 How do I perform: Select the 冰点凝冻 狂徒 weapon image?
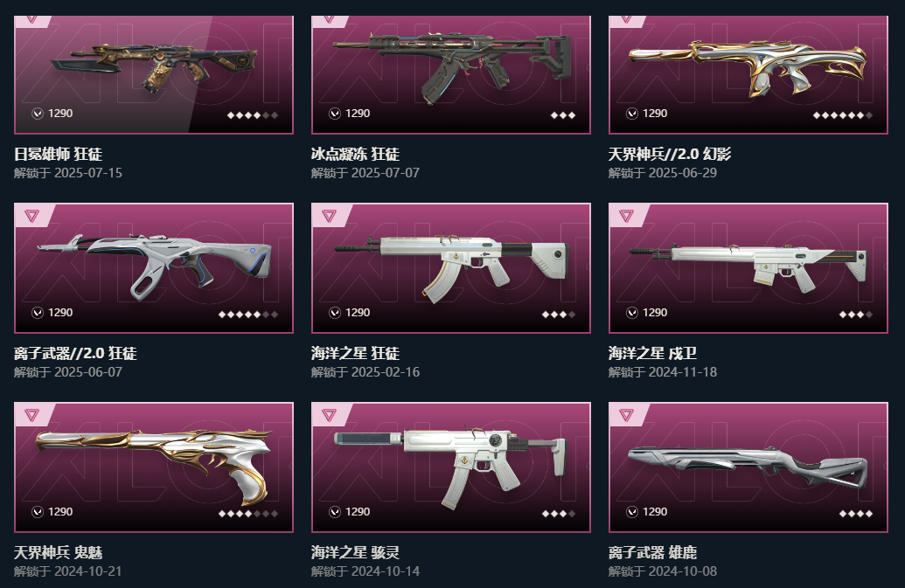point(452,67)
